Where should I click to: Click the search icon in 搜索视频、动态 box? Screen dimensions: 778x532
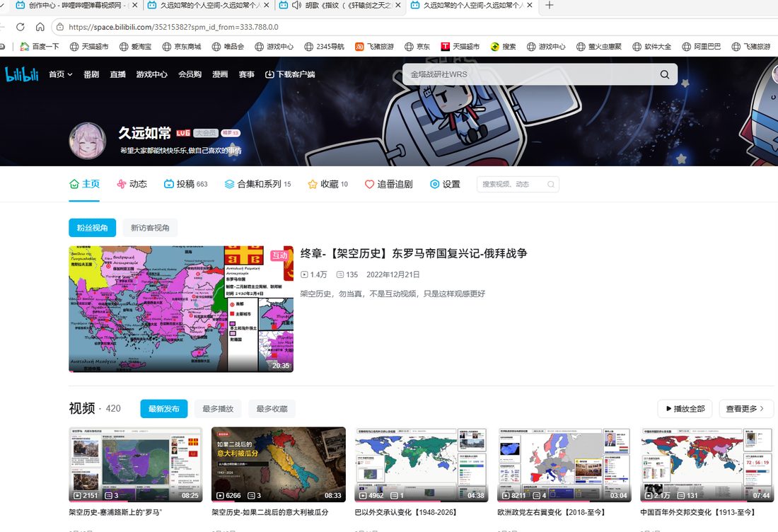pyautogui.click(x=551, y=184)
